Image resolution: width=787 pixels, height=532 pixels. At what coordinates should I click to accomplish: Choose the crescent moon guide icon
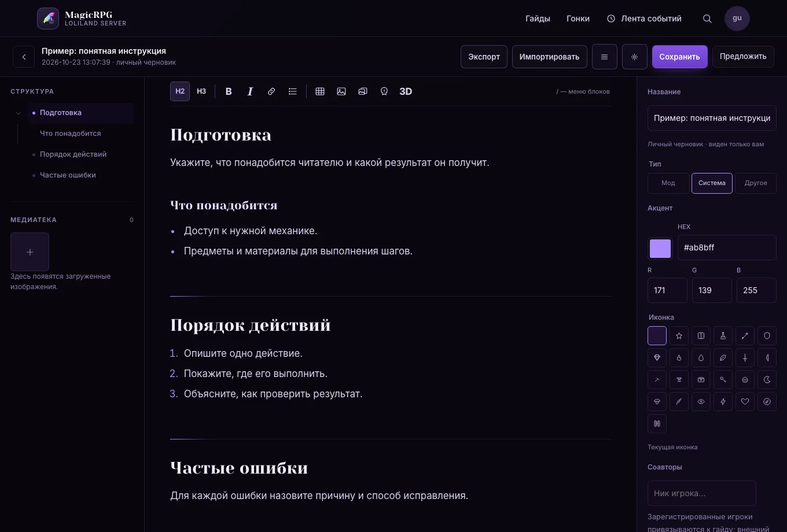[x=767, y=380]
